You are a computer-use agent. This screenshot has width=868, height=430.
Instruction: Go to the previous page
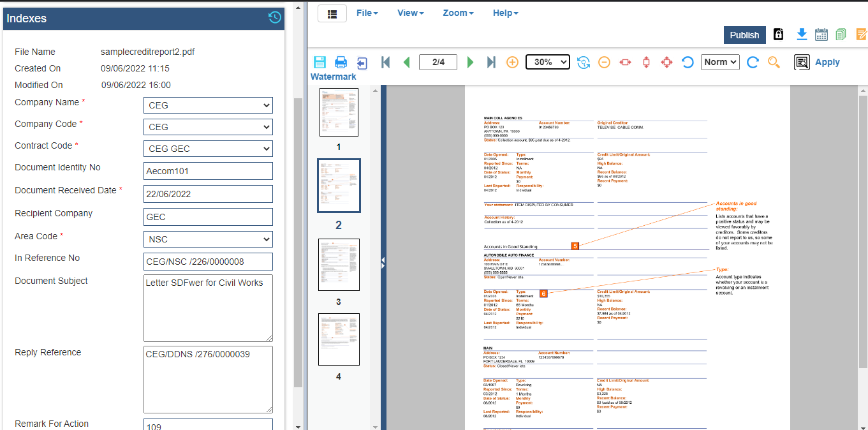pos(406,62)
